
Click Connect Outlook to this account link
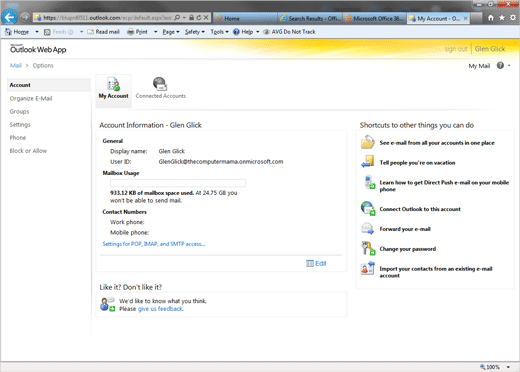(420, 209)
